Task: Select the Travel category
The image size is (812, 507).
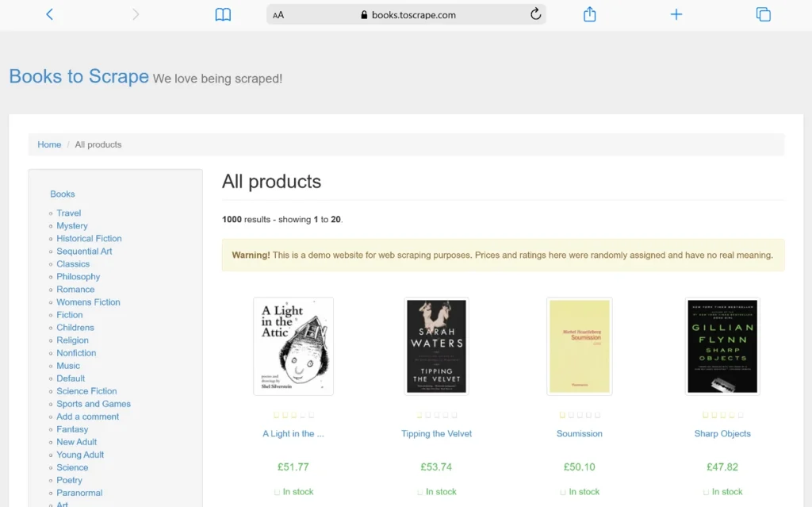Action: 69,213
